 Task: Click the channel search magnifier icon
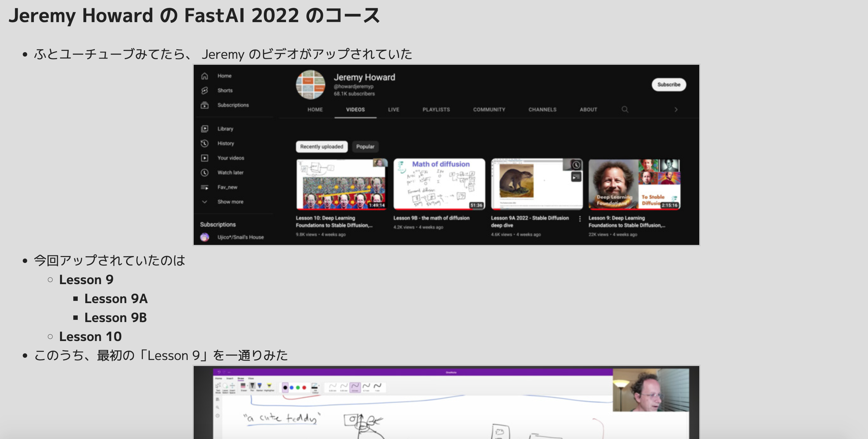[625, 109]
